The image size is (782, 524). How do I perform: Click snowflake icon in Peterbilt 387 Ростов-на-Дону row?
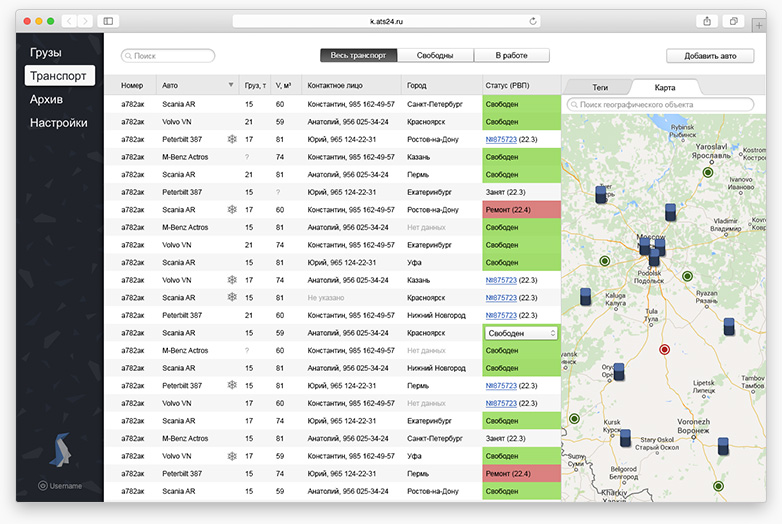point(232,139)
